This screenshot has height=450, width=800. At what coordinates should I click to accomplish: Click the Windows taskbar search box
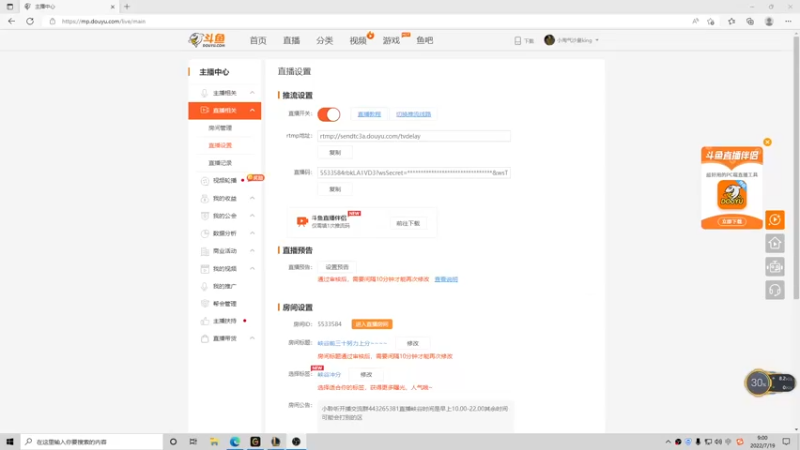coord(92,442)
